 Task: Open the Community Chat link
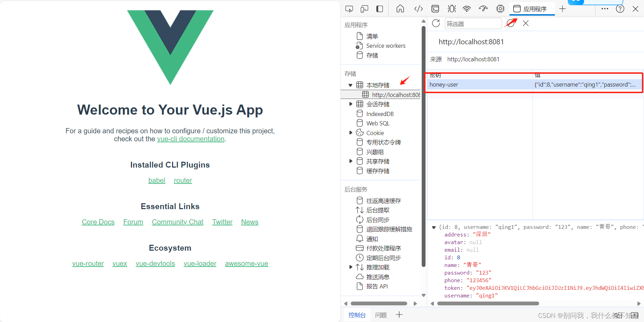coord(178,222)
